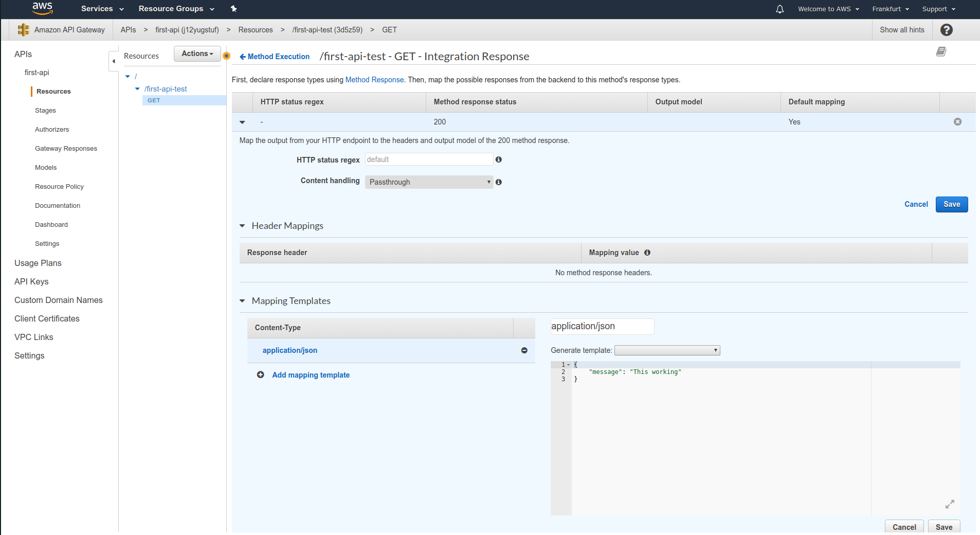Select the GET method in resource tree

184,100
